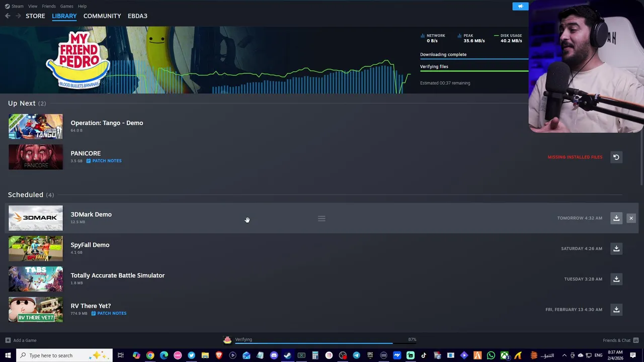Viewport: 644px width, 362px height.
Task: Select Totally Accurate Battle Simulator title
Action: pos(118,276)
